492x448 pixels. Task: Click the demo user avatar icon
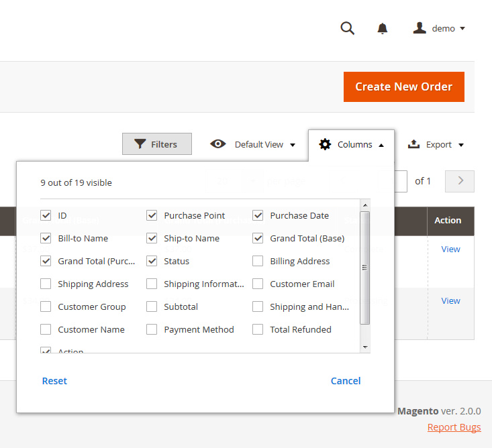[x=420, y=28]
